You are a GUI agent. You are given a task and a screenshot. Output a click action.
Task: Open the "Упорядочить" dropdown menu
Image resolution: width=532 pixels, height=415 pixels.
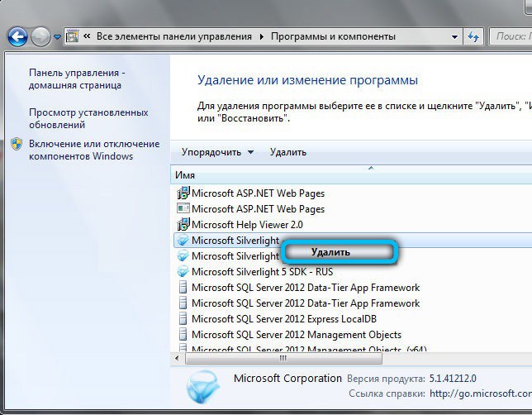[x=217, y=152]
